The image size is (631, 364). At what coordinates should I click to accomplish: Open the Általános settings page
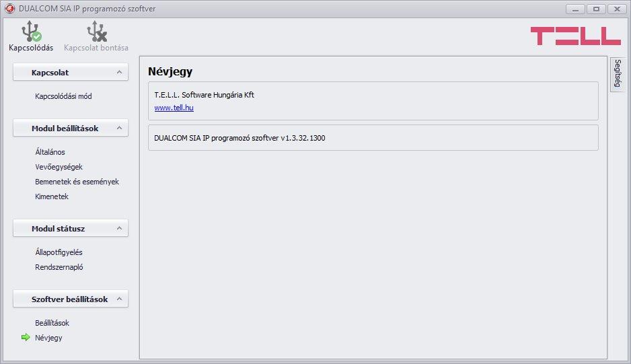coord(50,152)
